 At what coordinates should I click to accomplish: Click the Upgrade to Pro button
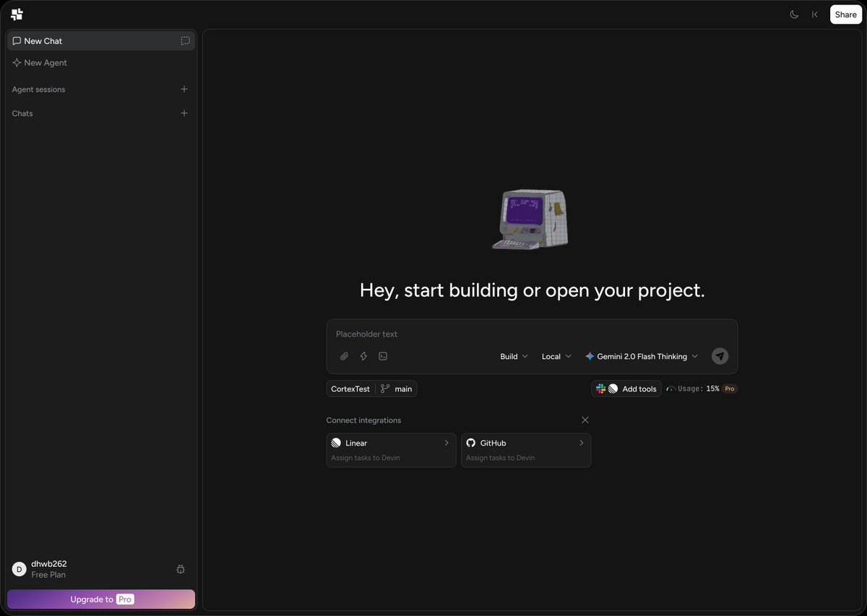point(101,599)
